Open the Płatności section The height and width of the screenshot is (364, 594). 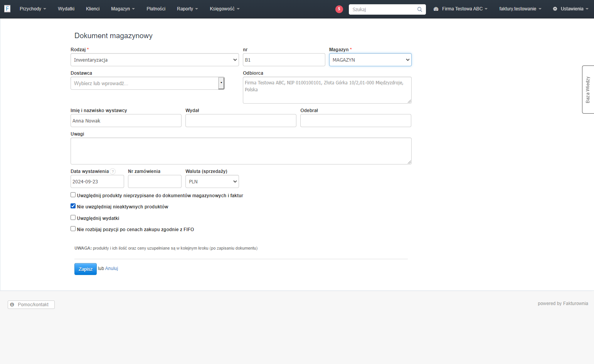[x=156, y=9]
